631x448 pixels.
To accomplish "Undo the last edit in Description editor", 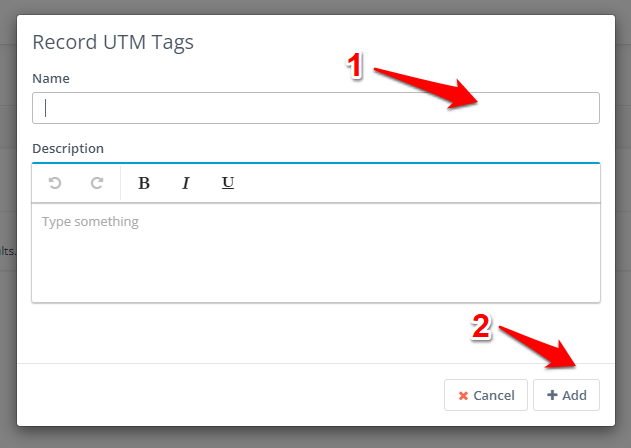I will (x=55, y=183).
